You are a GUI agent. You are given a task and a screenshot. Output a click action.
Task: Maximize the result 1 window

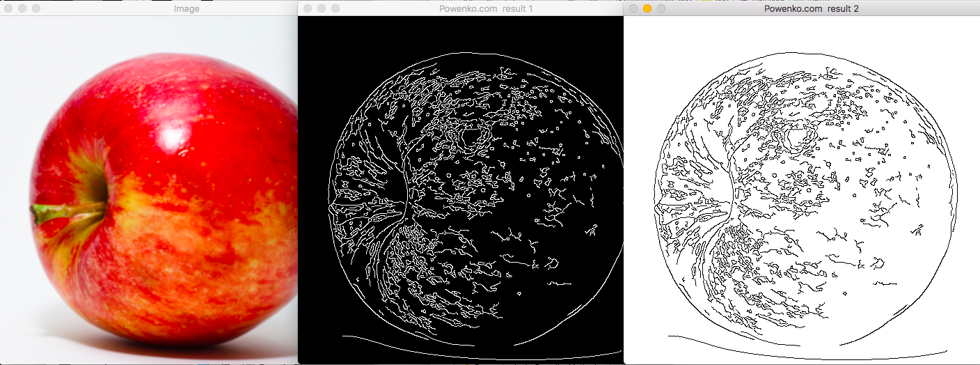[x=335, y=8]
